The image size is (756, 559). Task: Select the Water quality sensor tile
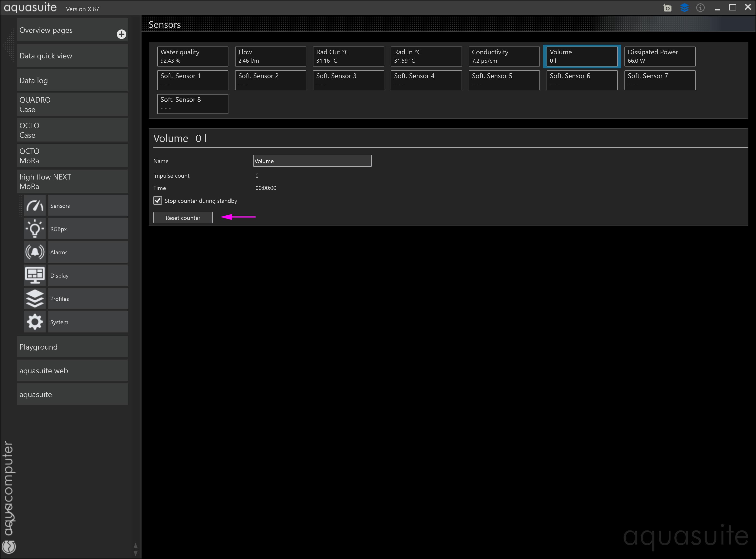[193, 57]
